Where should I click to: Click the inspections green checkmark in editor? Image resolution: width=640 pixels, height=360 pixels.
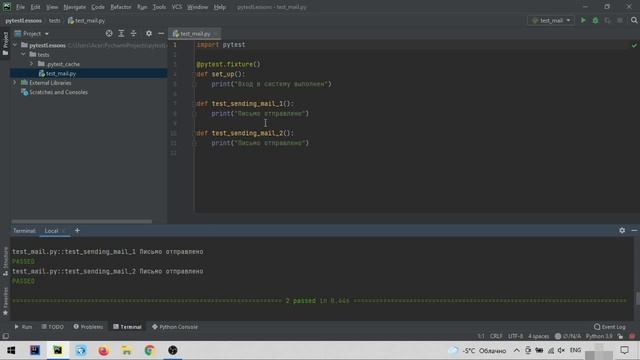pyautogui.click(x=634, y=45)
